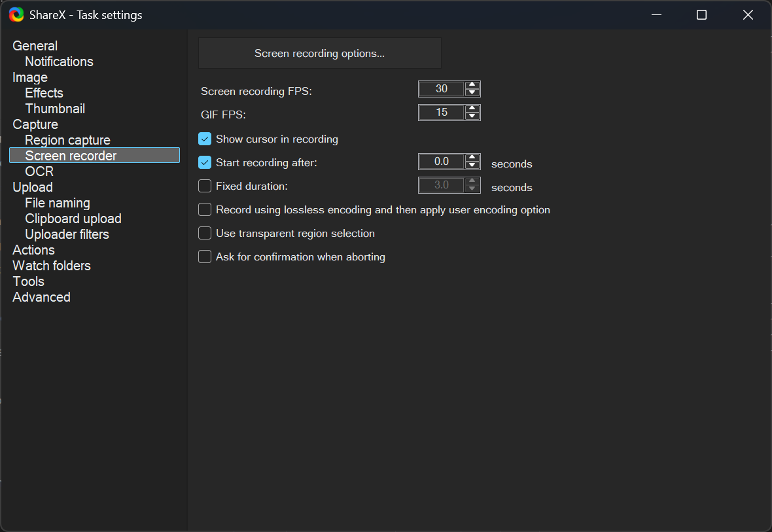This screenshot has height=532, width=772.
Task: Click the Screen recording FPS value field
Action: (442, 89)
